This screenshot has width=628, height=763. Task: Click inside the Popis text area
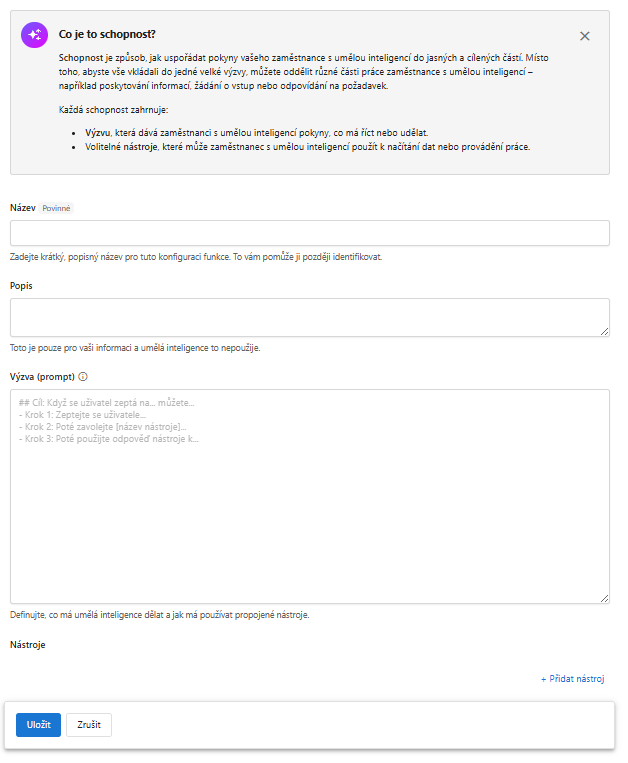309,316
